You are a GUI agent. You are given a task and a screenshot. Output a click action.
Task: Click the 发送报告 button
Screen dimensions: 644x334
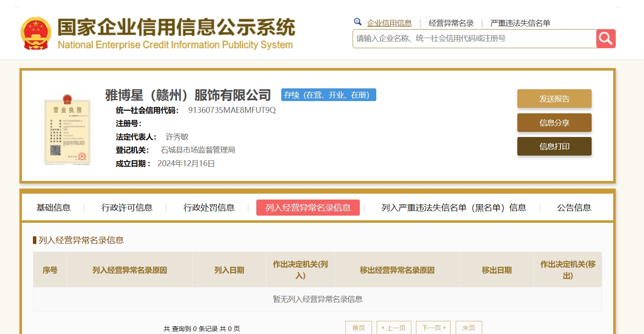pyautogui.click(x=554, y=99)
